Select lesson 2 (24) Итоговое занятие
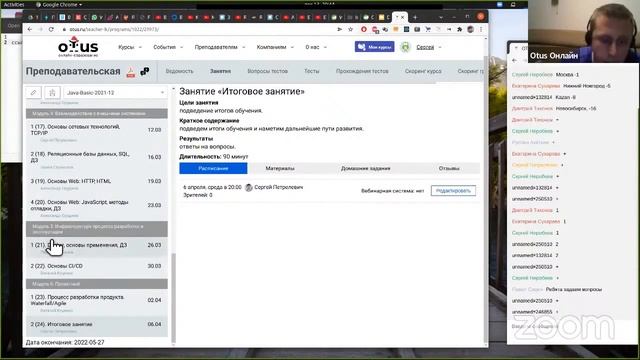 click(97, 326)
